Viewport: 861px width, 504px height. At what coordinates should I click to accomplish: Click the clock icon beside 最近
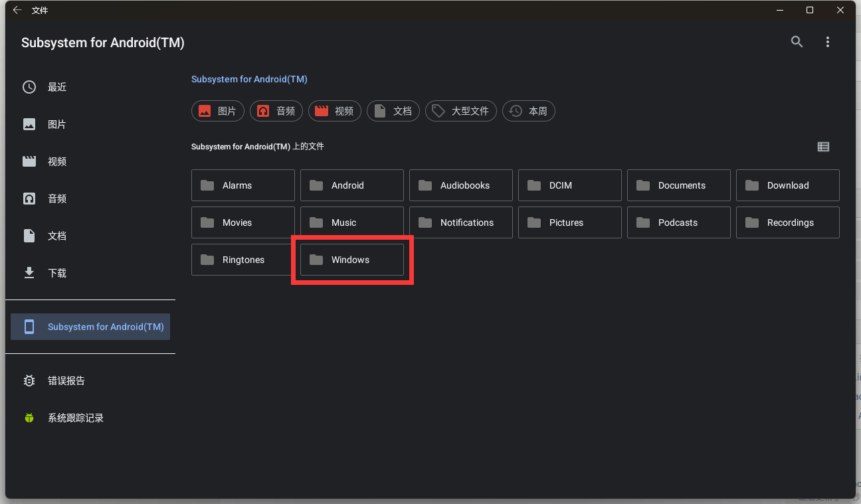tap(29, 87)
